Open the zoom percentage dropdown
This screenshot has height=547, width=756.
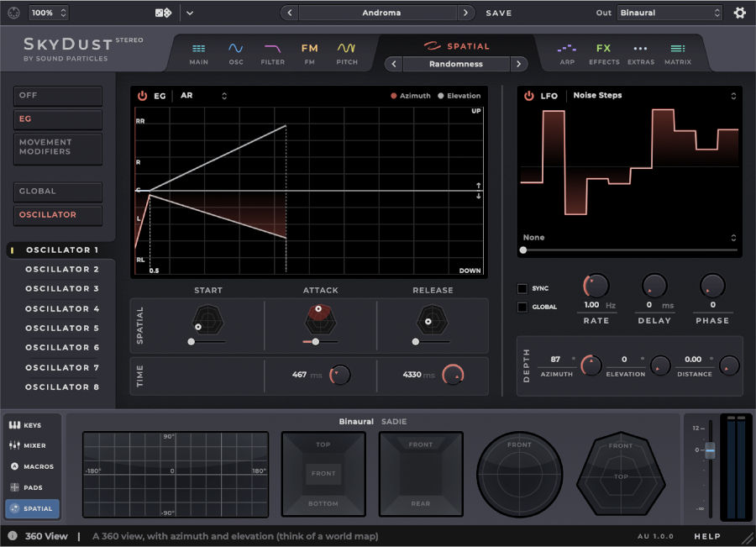49,13
